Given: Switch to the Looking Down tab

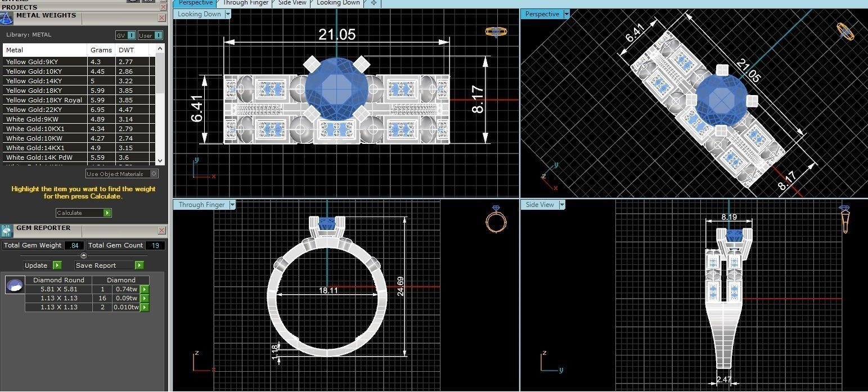Looking at the screenshot, I should [x=338, y=3].
